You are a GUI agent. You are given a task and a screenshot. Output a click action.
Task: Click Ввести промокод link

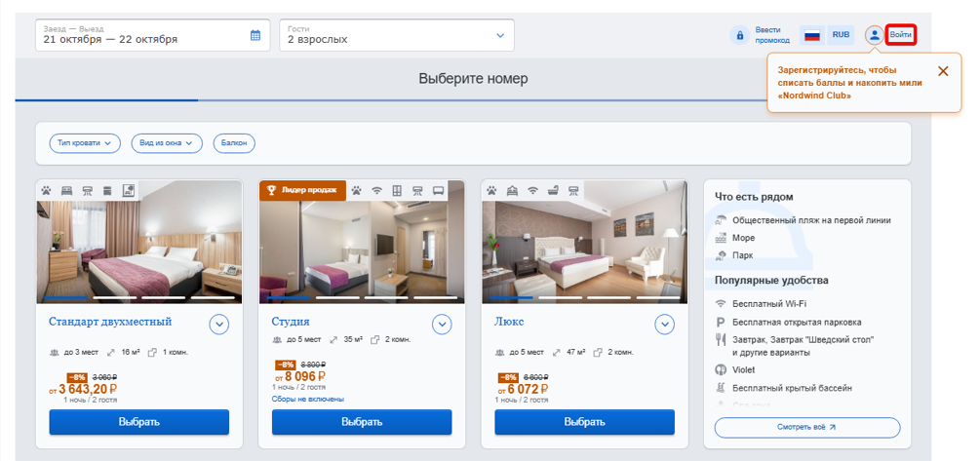772,35
